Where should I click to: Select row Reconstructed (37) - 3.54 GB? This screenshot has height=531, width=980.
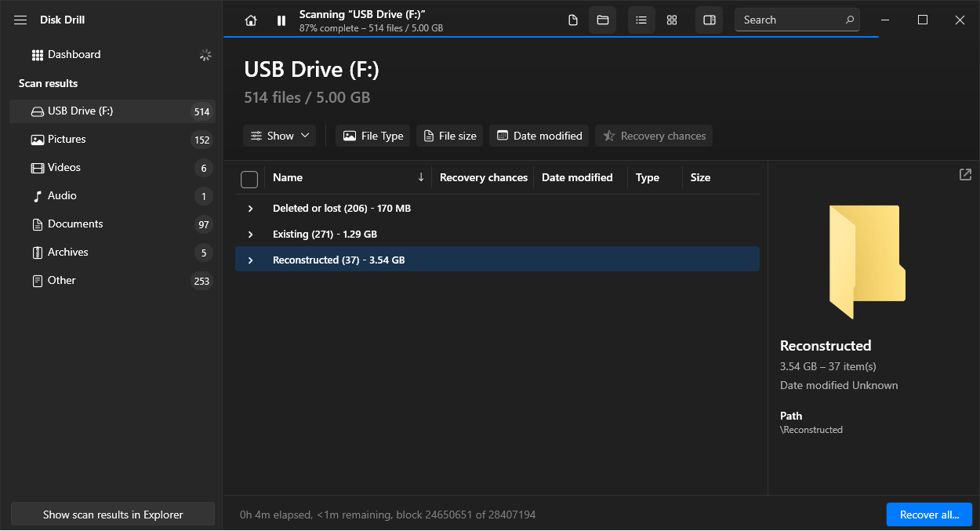(497, 260)
